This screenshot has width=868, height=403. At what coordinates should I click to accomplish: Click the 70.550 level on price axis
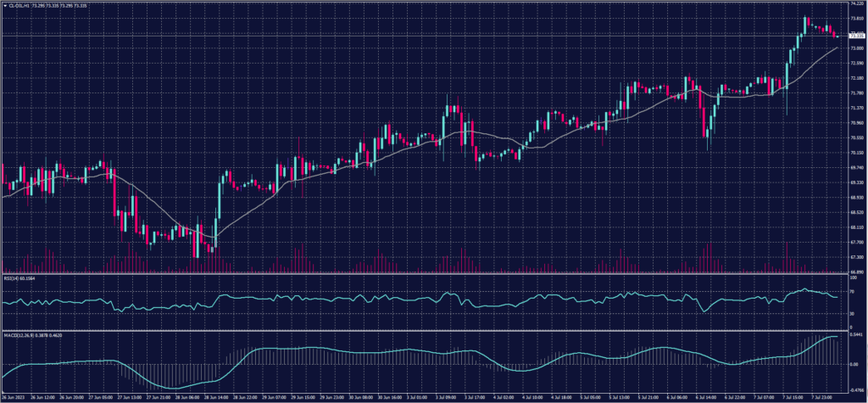tap(854, 137)
